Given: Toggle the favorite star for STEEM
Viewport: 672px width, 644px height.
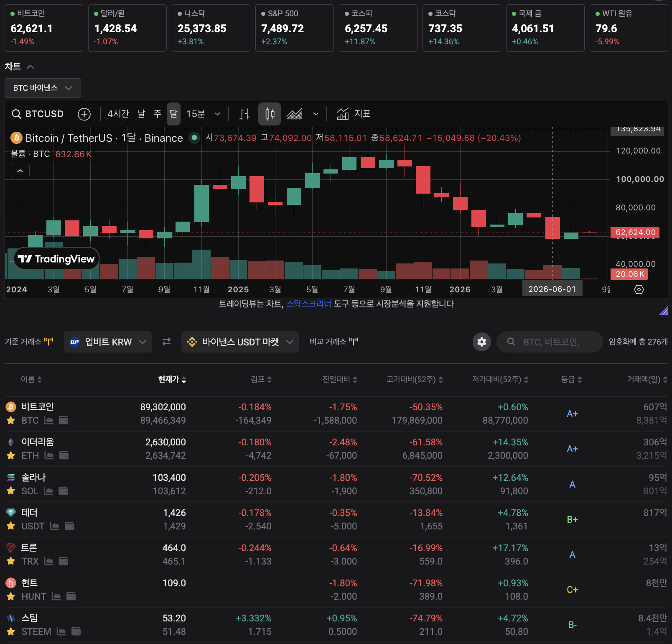Looking at the screenshot, I should [x=11, y=631].
